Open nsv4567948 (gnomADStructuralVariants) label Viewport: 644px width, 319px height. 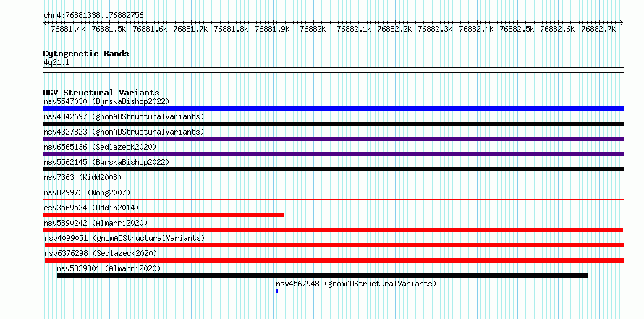pos(356,284)
